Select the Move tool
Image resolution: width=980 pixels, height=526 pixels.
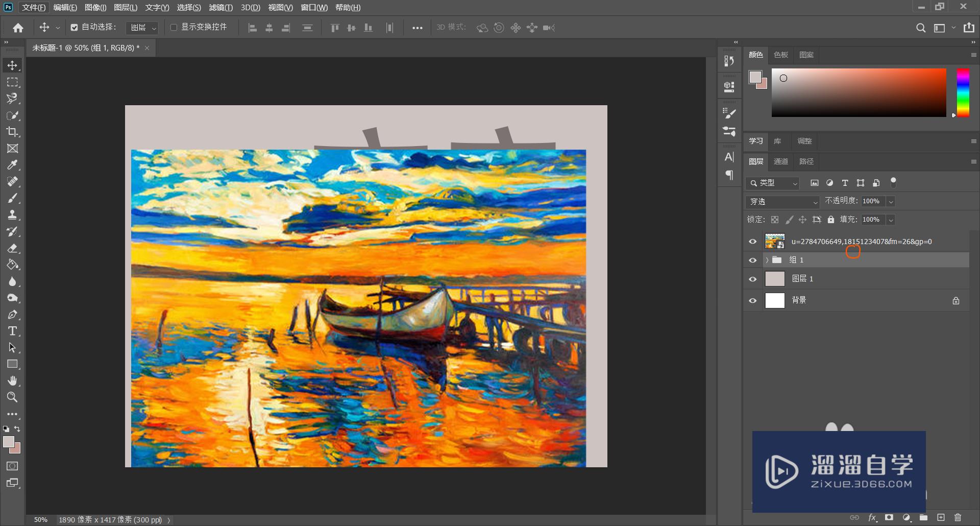[13, 65]
